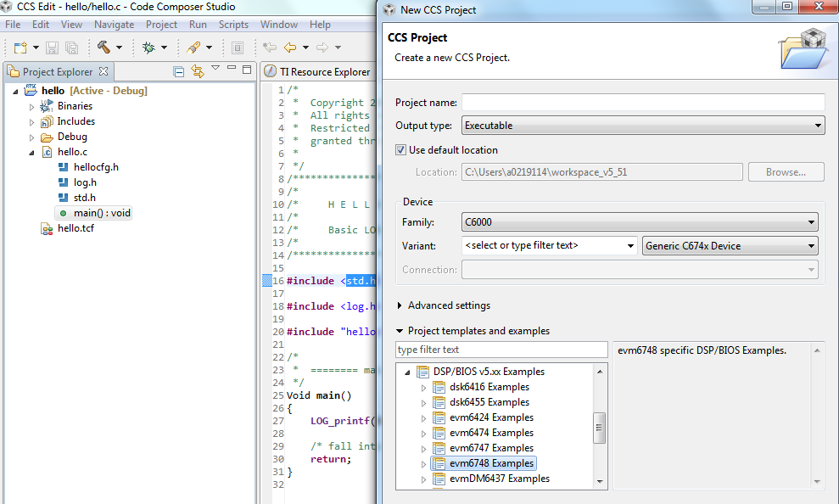Select evm6424 Examples in templates tree

[491, 417]
